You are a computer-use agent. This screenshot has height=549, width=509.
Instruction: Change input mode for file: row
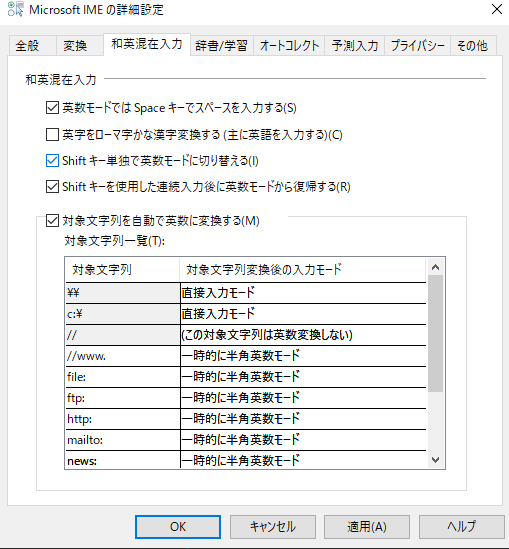(x=303, y=377)
